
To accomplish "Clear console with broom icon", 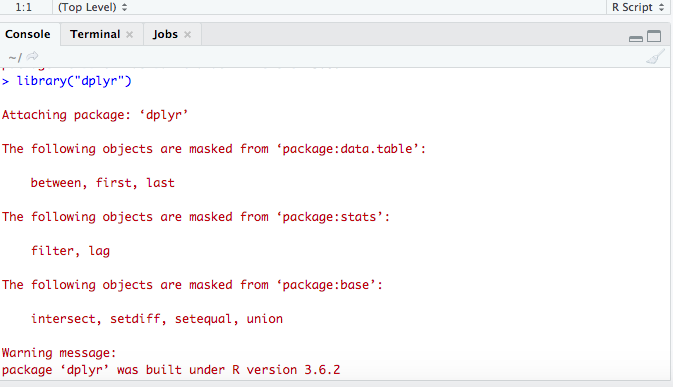I will pyautogui.click(x=655, y=57).
